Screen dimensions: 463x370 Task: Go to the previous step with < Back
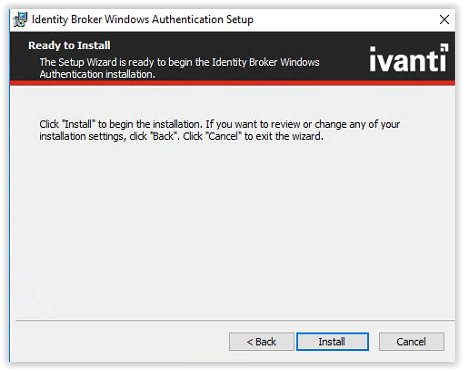(261, 342)
